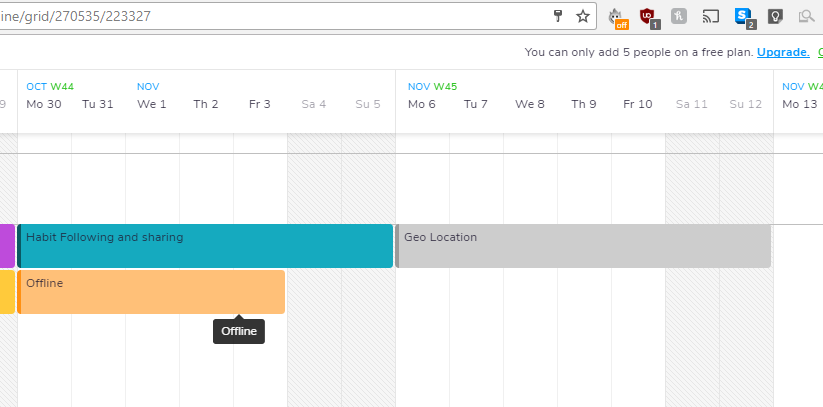Open the saved password key icon
The height and width of the screenshot is (407, 823).
point(558,16)
